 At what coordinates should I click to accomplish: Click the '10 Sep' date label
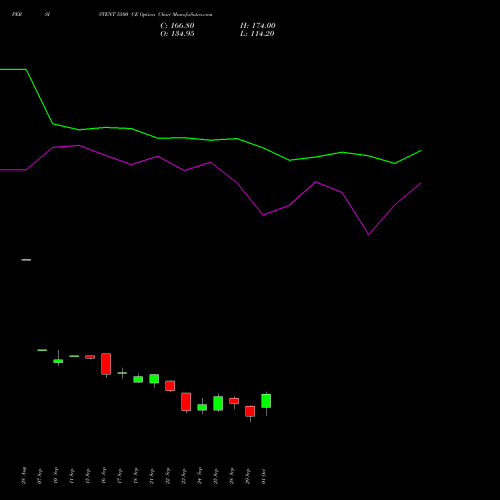[56, 476]
